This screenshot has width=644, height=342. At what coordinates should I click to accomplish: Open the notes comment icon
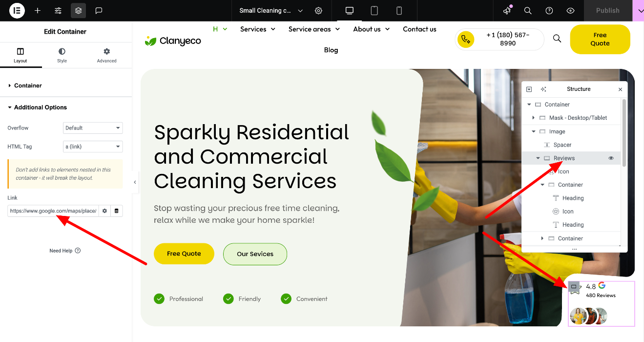coord(99,10)
